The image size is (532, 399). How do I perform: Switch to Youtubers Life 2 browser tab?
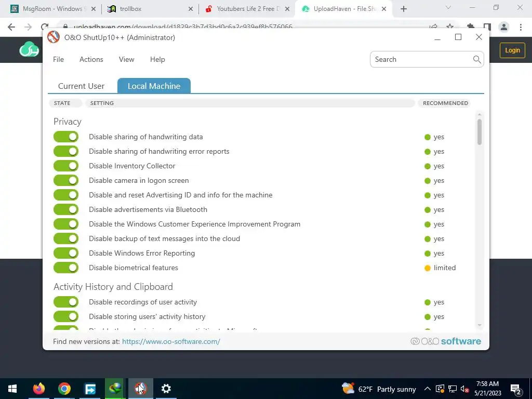pos(247,9)
